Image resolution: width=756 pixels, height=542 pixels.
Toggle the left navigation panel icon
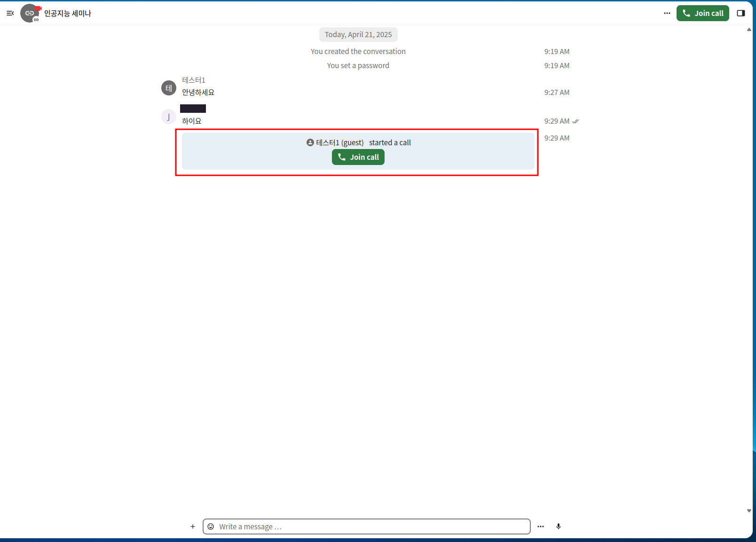[x=10, y=13]
